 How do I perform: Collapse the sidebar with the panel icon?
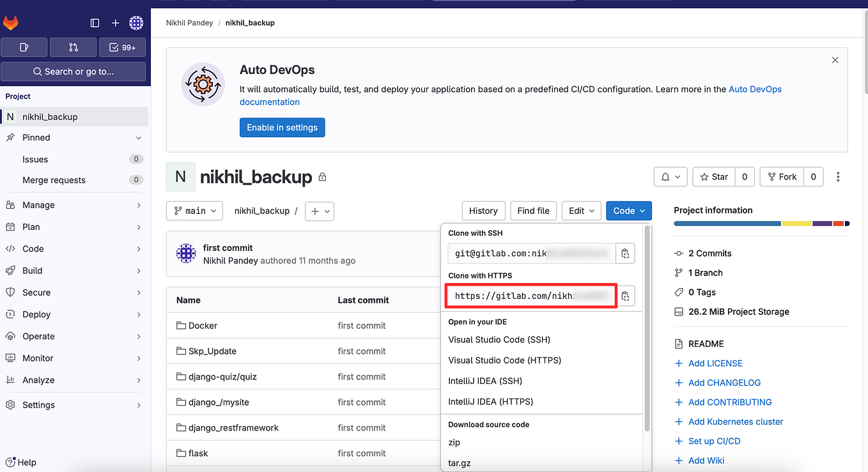point(95,22)
